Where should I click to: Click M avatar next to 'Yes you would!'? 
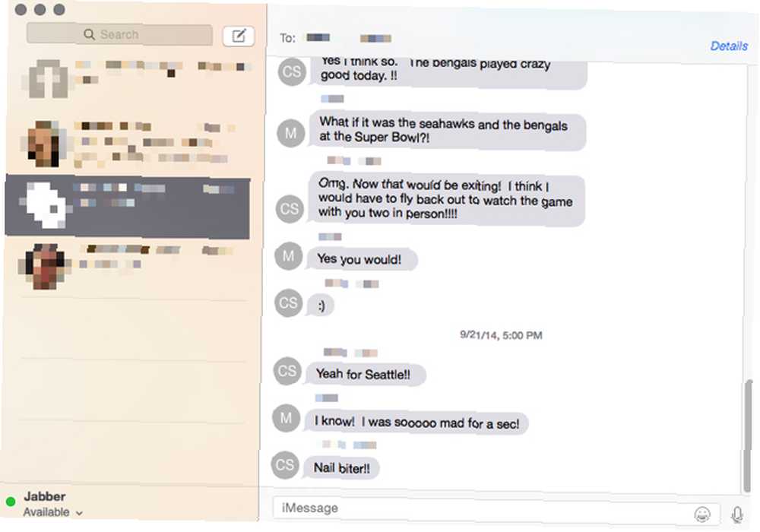pos(288,256)
